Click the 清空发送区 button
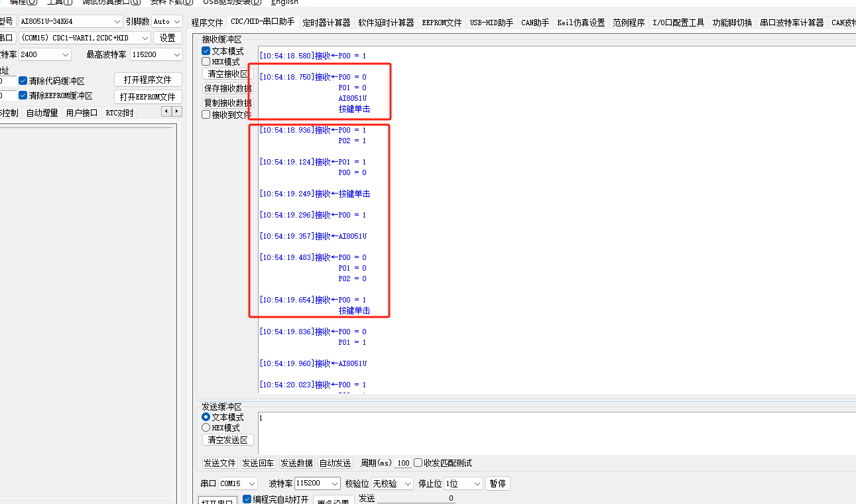The height and width of the screenshot is (504, 856). 227,440
